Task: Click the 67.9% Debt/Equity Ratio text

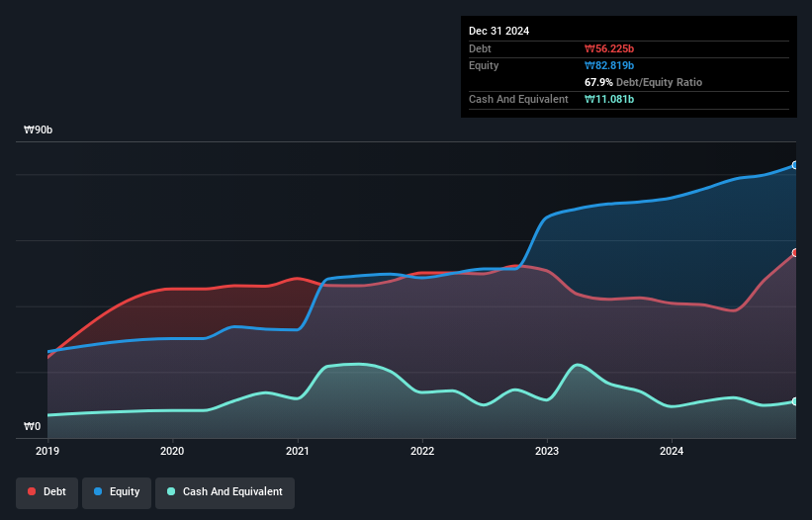Action: coord(643,82)
